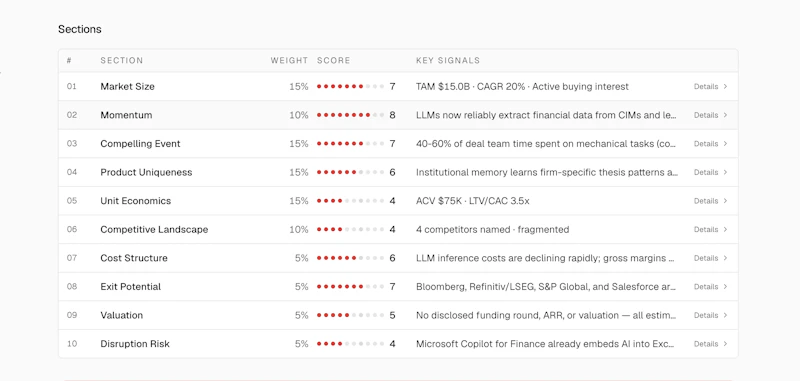Image resolution: width=800 pixels, height=381 pixels.
Task: Open Details for Cost Structure
Action: (710, 258)
